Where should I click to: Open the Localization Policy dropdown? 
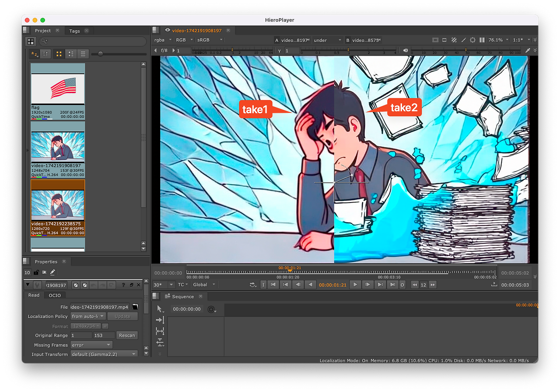point(88,316)
